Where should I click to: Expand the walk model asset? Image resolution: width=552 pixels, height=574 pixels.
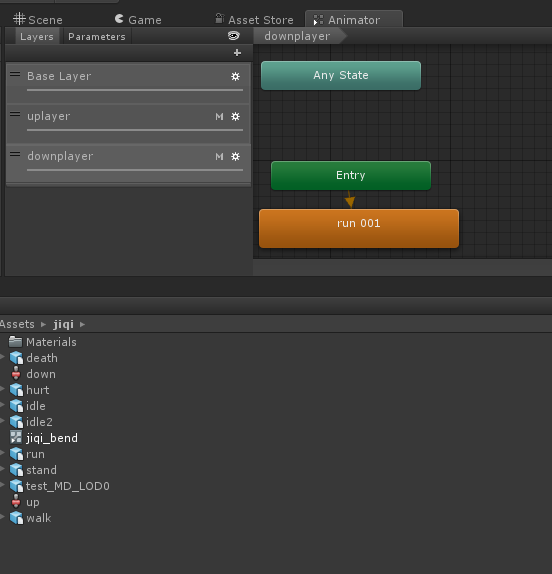(2, 517)
